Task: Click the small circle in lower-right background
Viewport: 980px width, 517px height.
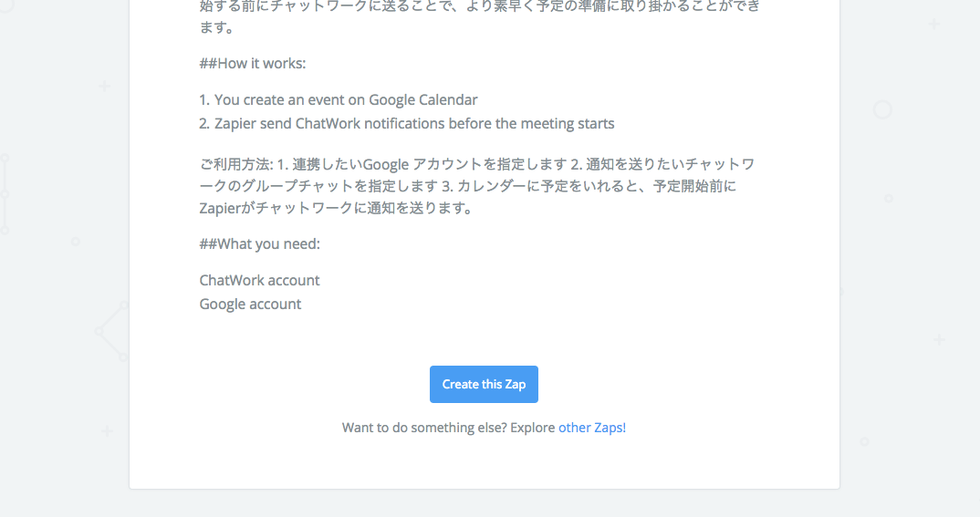Action: click(863, 441)
